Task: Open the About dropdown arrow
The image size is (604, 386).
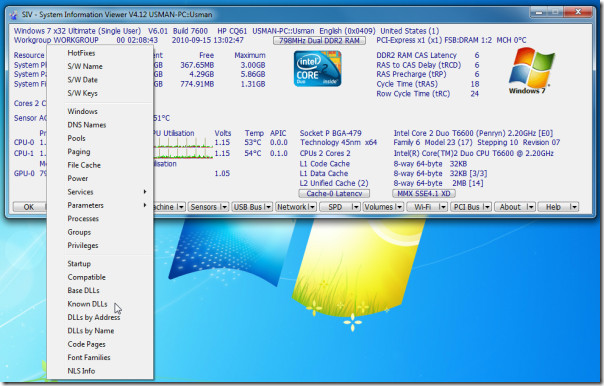Action: [x=531, y=207]
